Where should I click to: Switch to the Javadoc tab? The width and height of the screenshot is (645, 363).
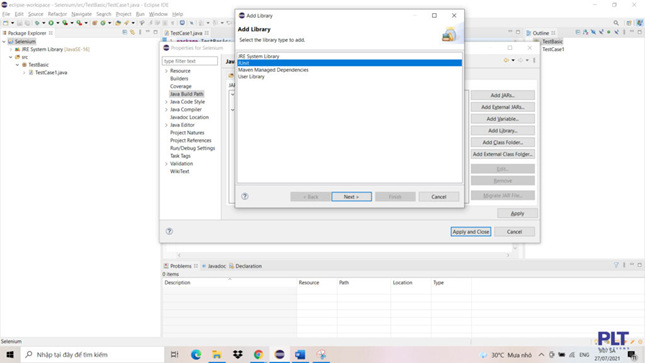point(213,266)
